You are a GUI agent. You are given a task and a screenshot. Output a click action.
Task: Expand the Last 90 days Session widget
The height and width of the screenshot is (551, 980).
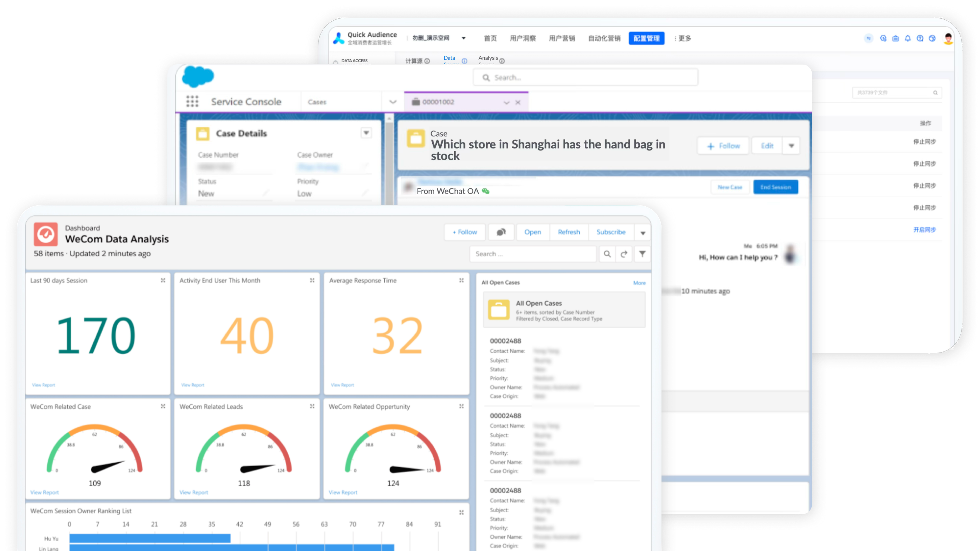point(163,280)
